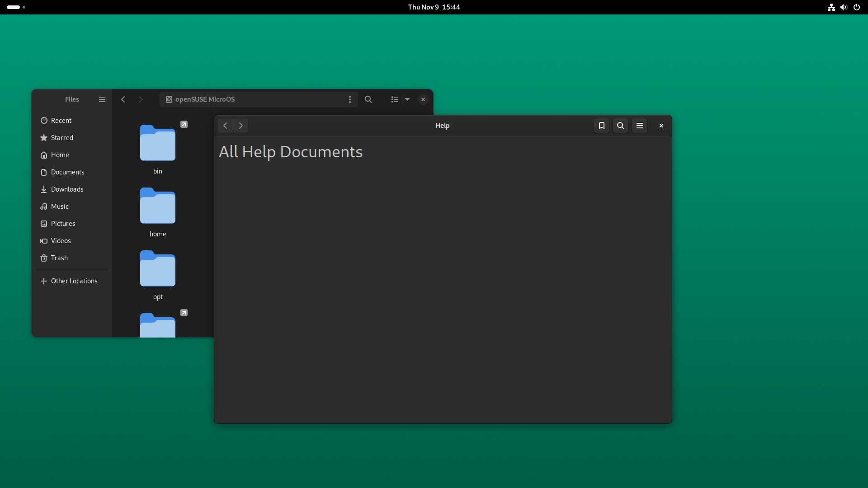Click the symlink emblem on bin folder
Image resolution: width=868 pixels, height=488 pixels.
184,124
